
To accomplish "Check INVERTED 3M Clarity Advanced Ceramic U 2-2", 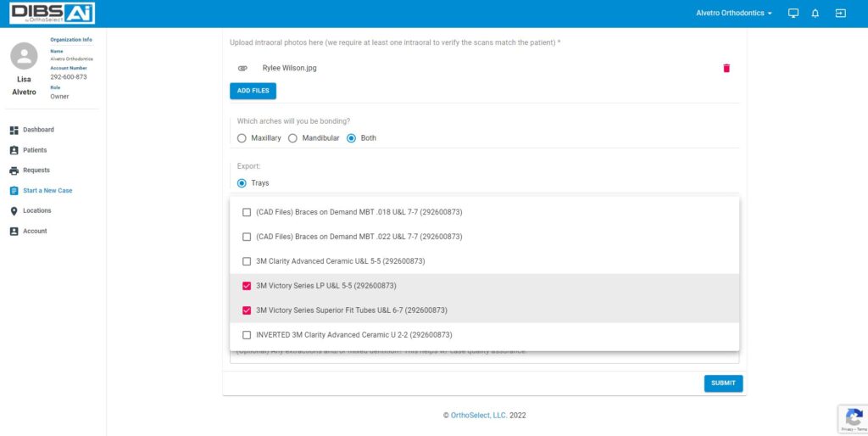I will (x=247, y=335).
